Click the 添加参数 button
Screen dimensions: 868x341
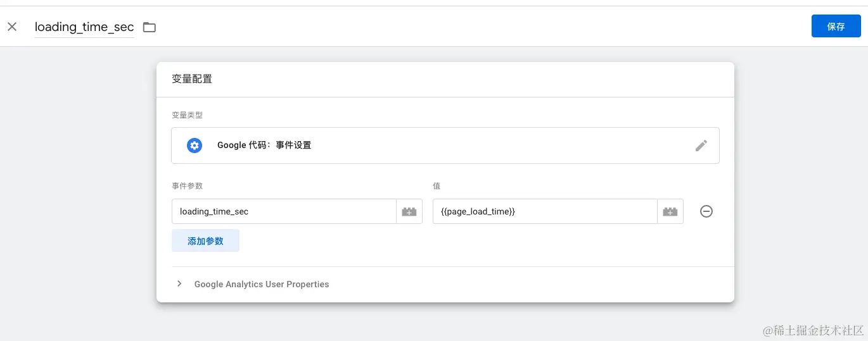(205, 241)
